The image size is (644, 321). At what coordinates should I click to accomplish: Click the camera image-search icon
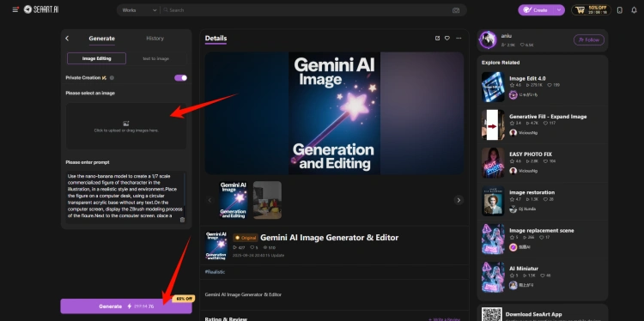456,10
